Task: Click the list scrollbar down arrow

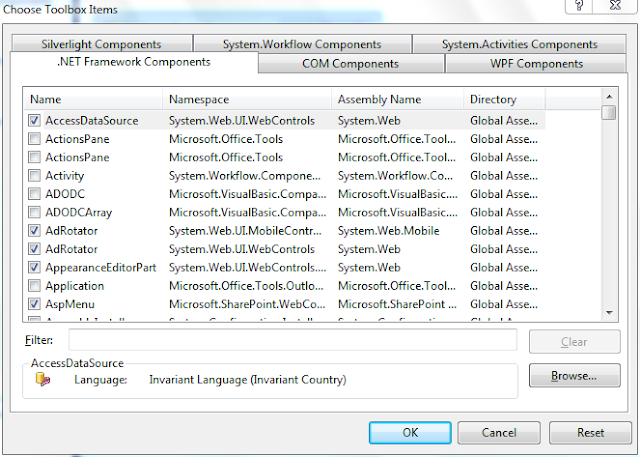Action: pos(609,313)
